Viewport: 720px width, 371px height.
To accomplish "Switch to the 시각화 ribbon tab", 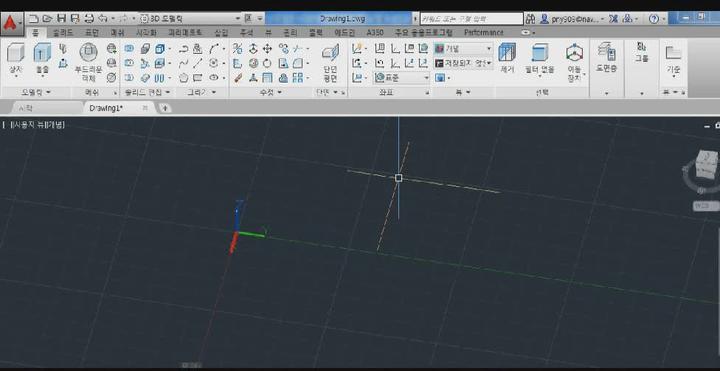I will (146, 33).
